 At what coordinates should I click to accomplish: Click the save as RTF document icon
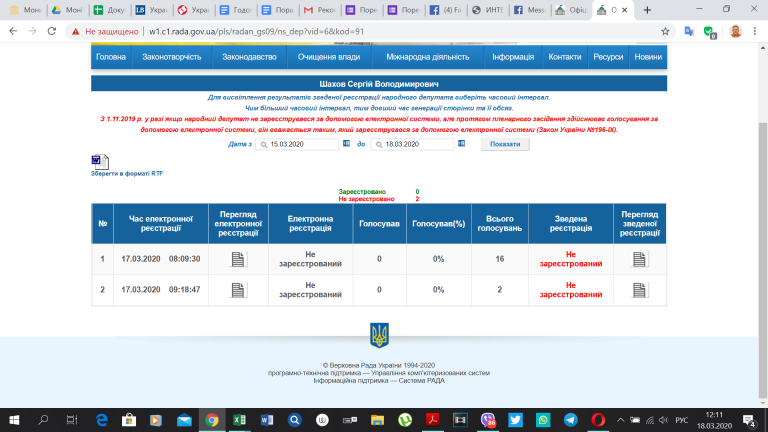(x=100, y=162)
